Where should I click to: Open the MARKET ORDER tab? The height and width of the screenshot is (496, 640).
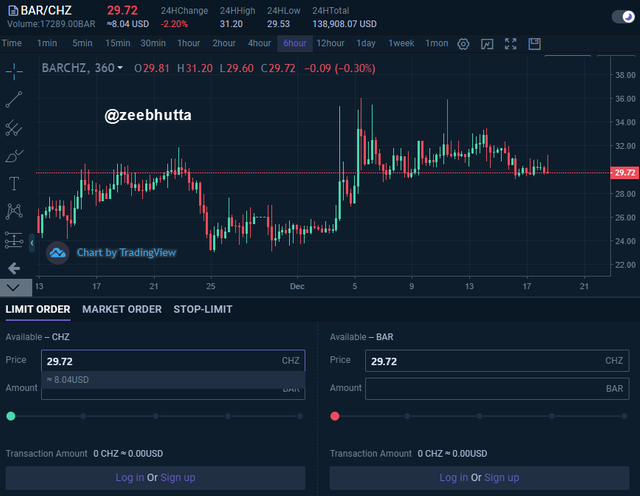(x=122, y=309)
